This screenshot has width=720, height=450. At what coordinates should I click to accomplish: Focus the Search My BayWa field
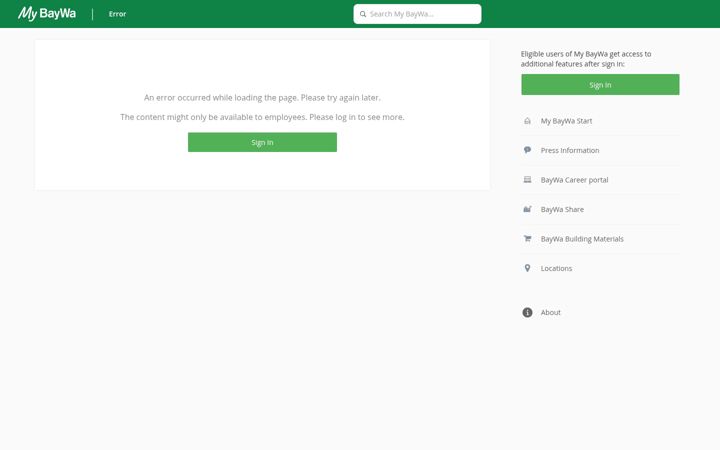pos(417,14)
